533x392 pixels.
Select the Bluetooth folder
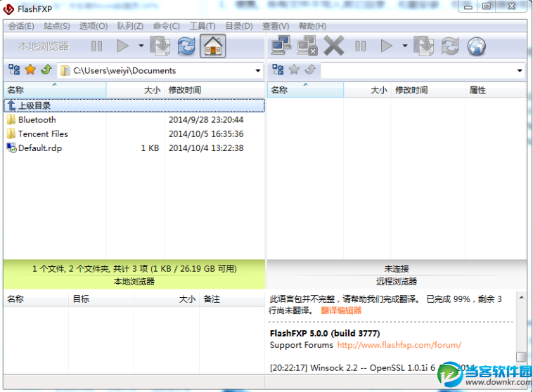pos(37,119)
